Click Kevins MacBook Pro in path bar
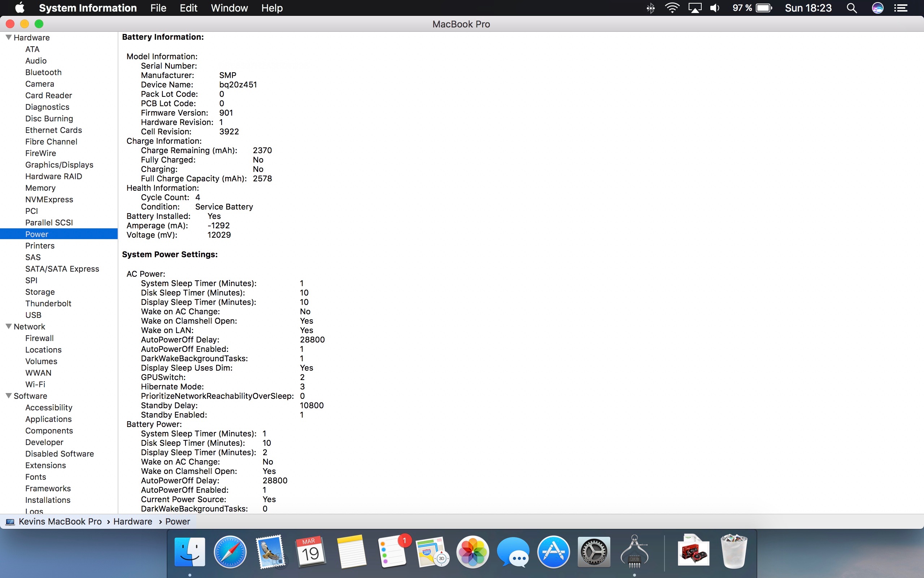The image size is (924, 578). pos(60,521)
